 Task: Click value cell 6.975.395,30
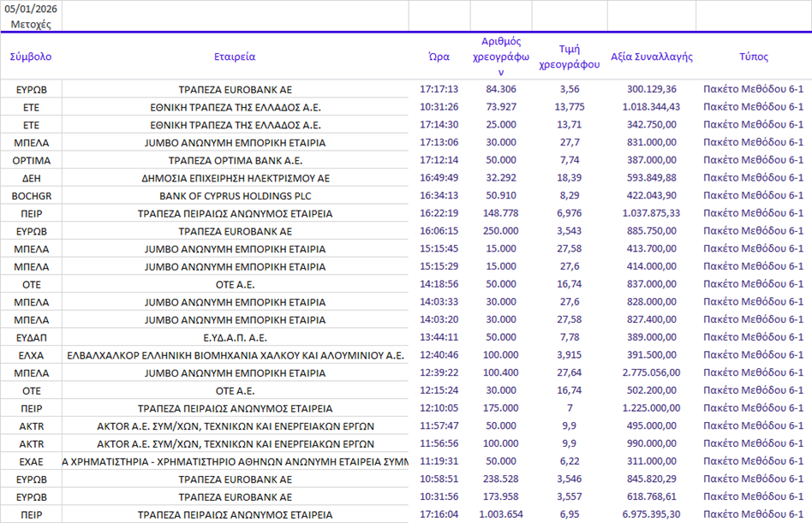(652, 514)
